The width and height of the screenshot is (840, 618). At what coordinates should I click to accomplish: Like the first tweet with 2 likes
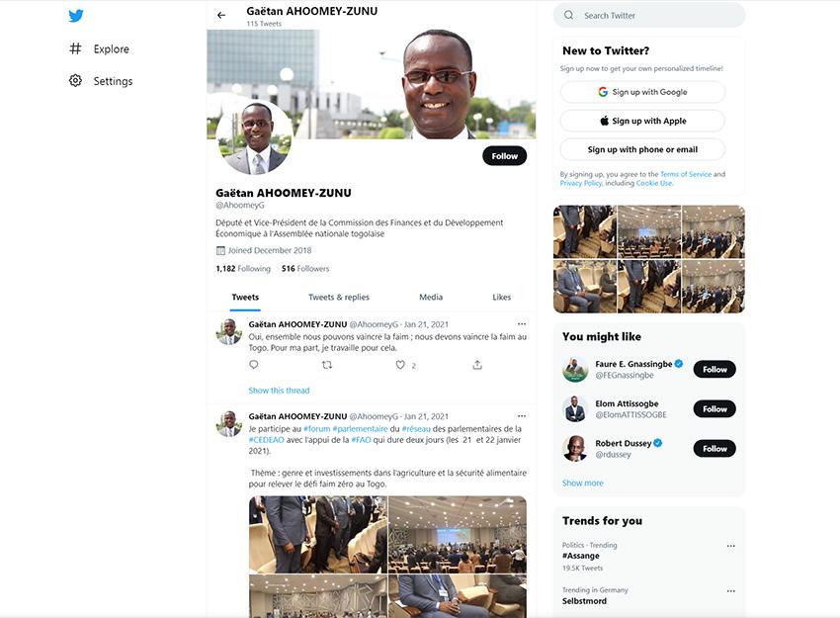coord(400,365)
